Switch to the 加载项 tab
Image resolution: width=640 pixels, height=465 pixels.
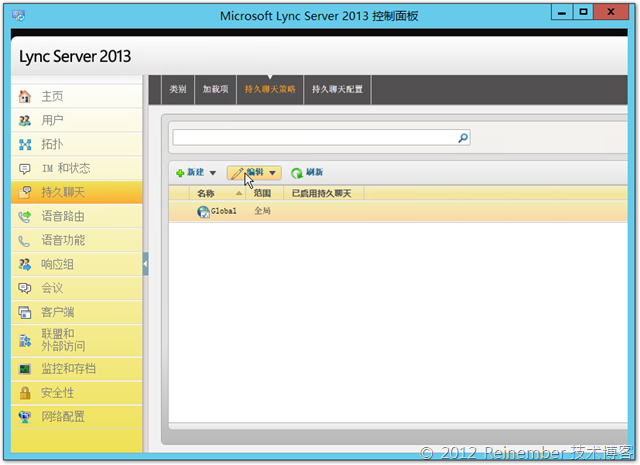click(216, 89)
